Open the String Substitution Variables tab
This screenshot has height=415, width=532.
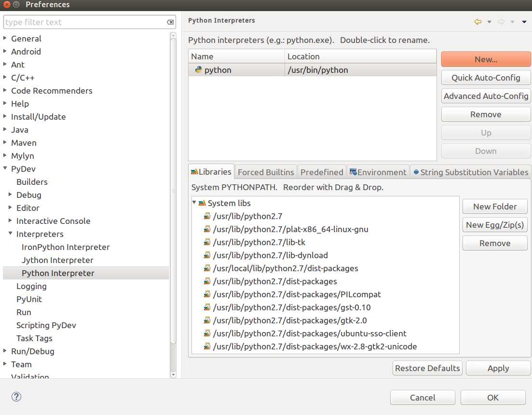(x=471, y=172)
